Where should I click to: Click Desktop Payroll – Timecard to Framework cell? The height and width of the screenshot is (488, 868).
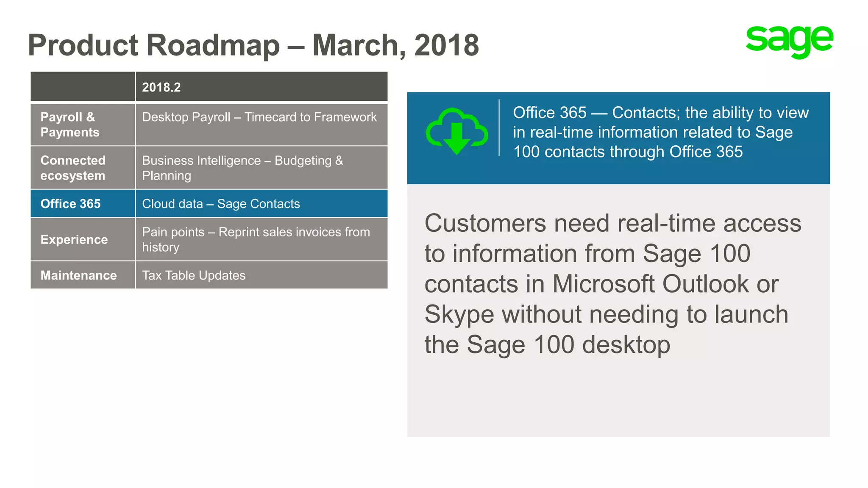[x=262, y=125]
